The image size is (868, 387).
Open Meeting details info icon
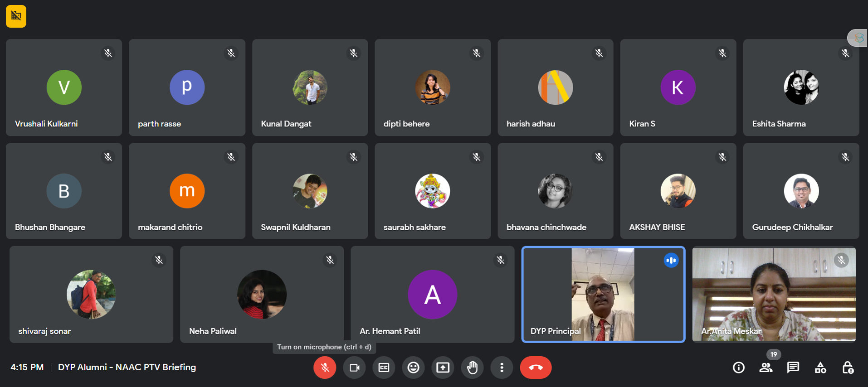(739, 368)
